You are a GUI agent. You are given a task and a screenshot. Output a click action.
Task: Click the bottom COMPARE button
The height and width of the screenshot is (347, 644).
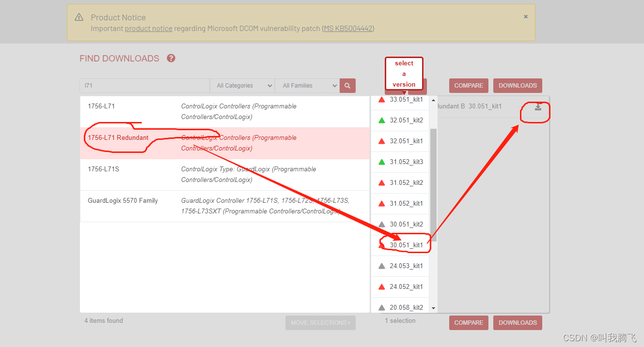469,323
